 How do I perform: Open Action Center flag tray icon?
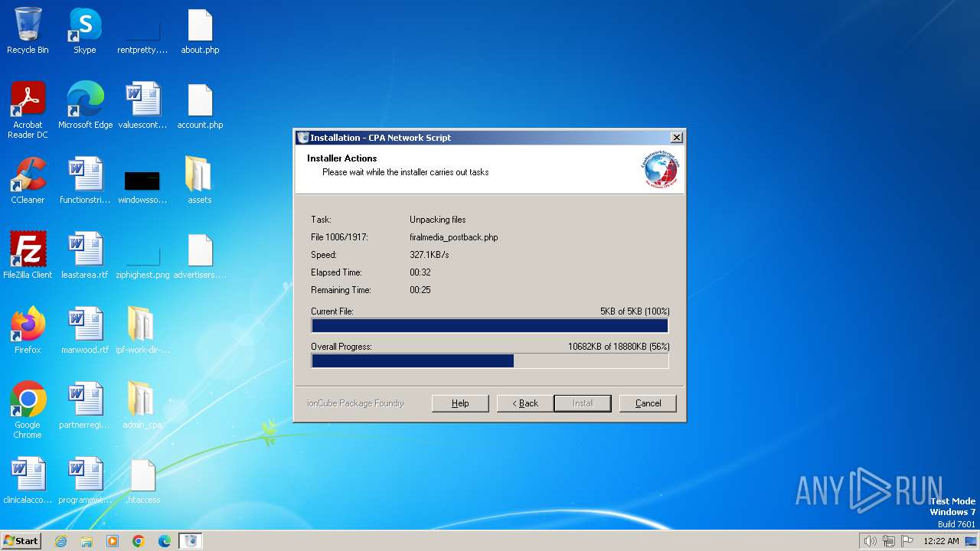click(x=907, y=541)
